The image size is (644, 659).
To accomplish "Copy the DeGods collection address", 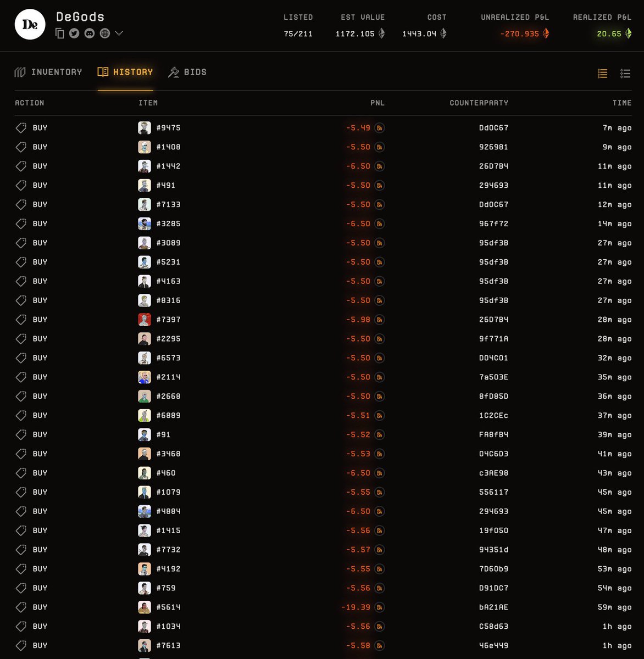I will [60, 33].
